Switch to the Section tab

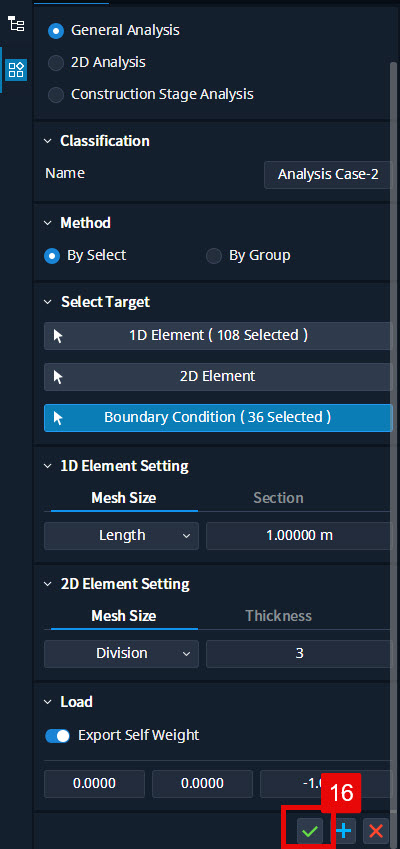click(x=278, y=498)
